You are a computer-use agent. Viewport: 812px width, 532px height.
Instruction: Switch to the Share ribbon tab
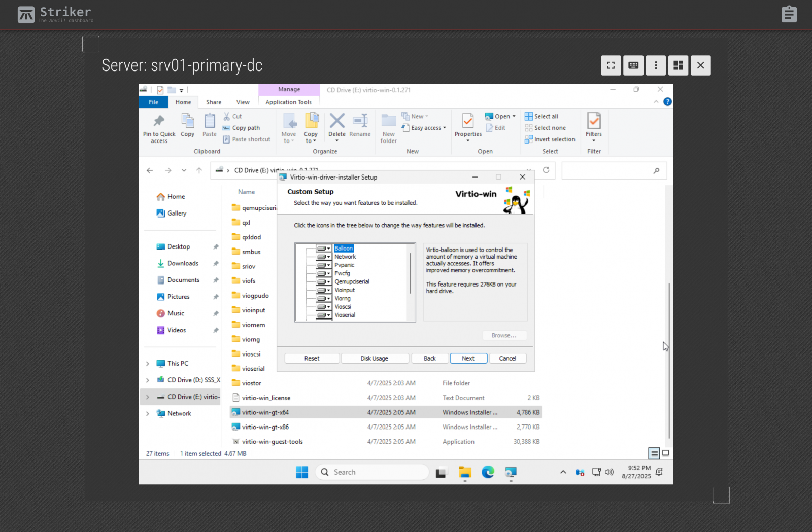[214, 102]
